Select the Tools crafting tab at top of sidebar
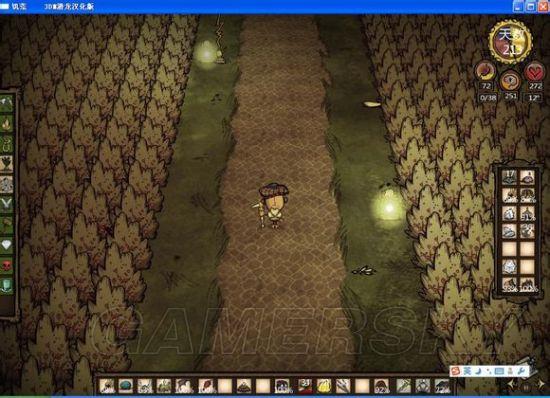This screenshot has width=550, height=398. pos(7,103)
